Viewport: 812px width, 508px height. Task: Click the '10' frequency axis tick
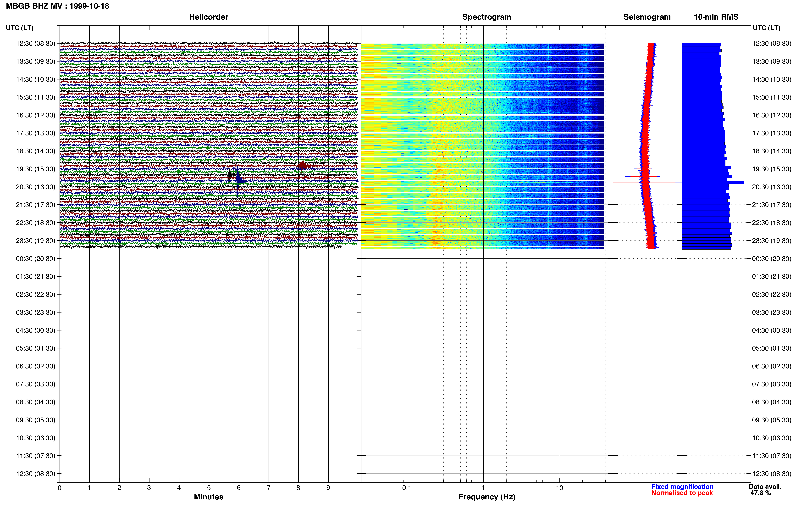coord(559,488)
